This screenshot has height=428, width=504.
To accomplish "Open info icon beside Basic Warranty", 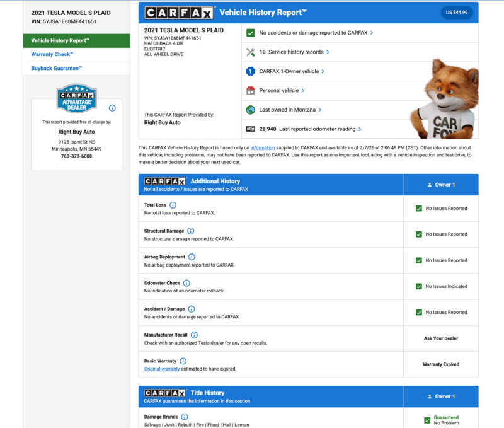I will point(183,361).
